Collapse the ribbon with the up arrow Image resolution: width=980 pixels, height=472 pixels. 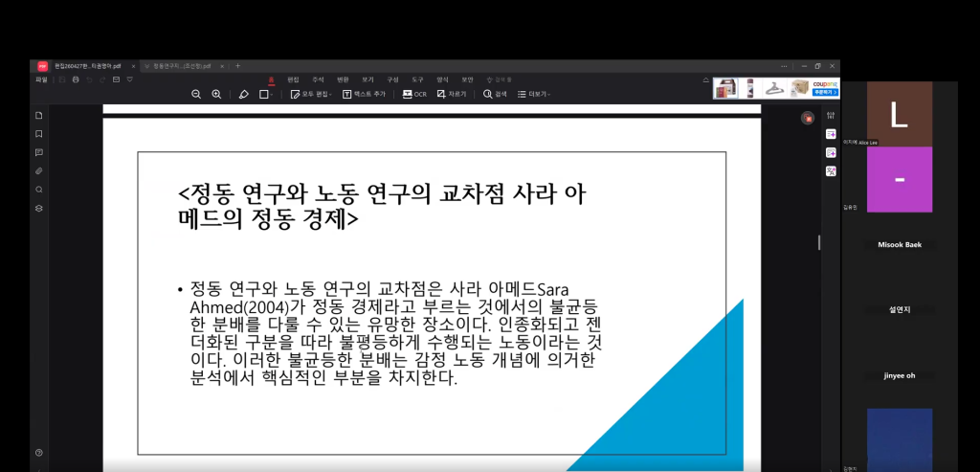click(x=705, y=80)
